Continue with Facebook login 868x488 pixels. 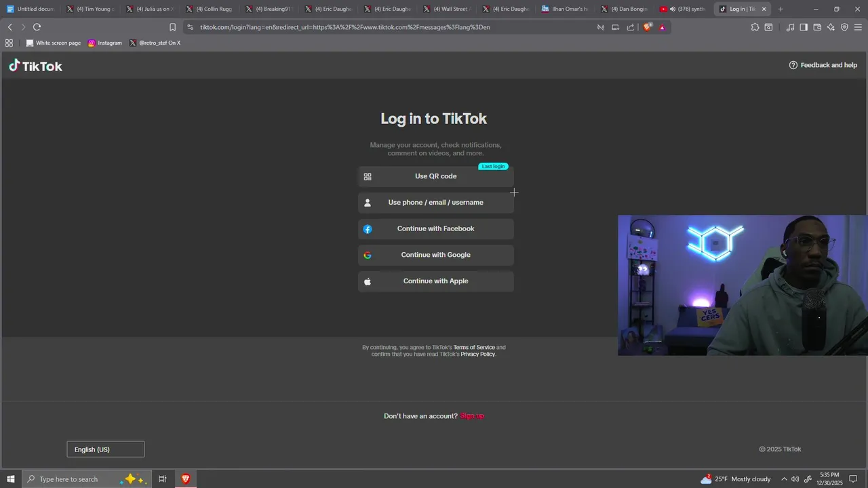(x=435, y=229)
